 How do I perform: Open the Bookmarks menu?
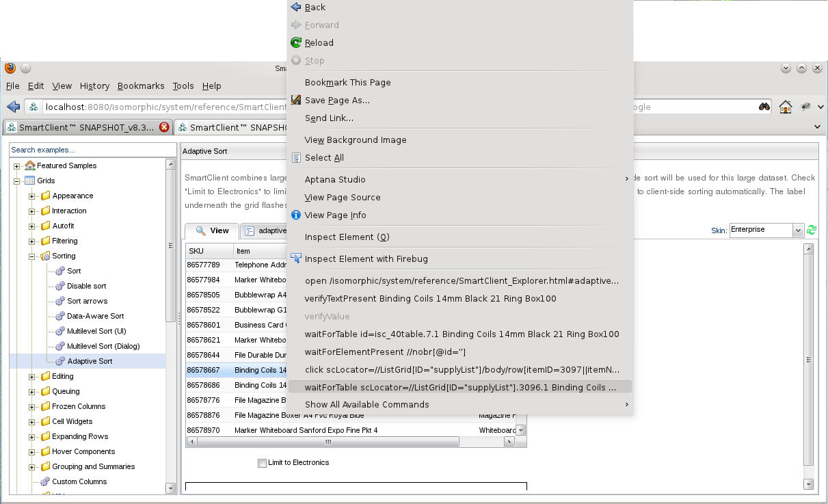tap(141, 85)
